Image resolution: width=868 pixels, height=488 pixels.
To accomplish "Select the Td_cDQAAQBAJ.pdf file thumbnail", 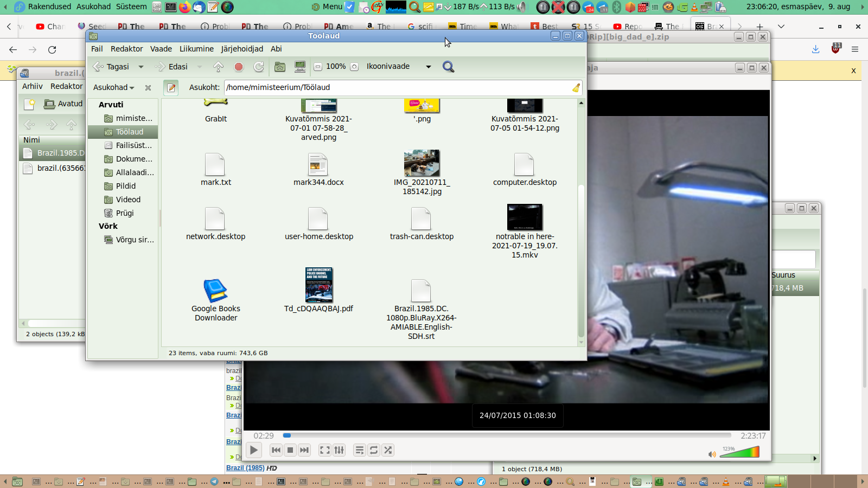I will click(318, 285).
